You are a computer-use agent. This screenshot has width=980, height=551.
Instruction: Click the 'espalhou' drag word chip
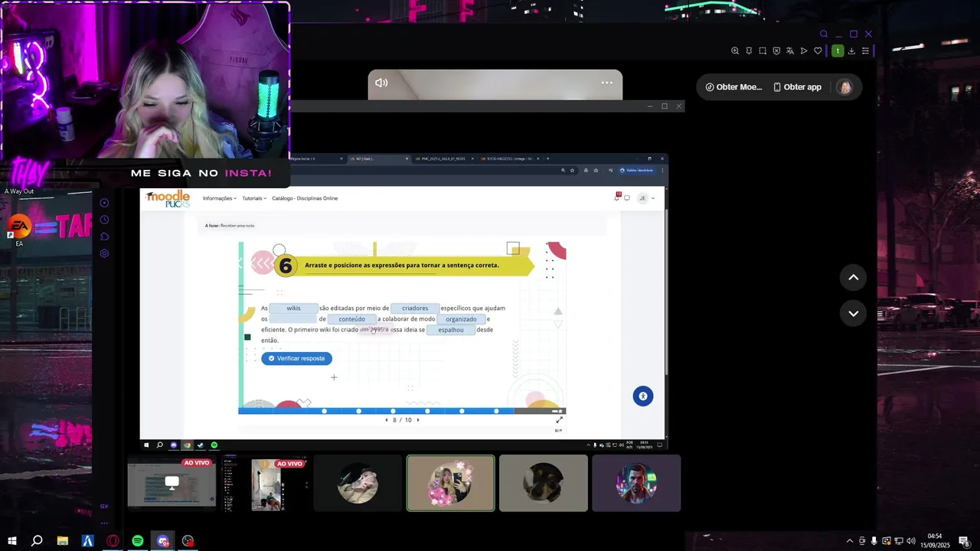point(451,330)
